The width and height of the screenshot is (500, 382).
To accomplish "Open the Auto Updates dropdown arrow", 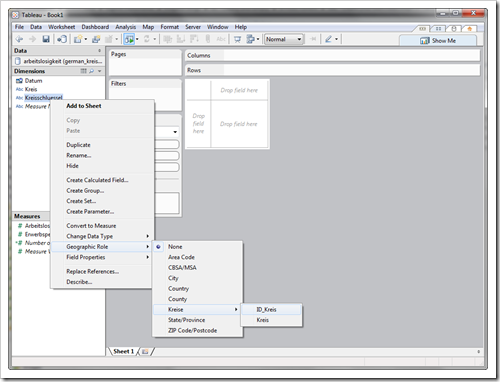I will [137, 39].
